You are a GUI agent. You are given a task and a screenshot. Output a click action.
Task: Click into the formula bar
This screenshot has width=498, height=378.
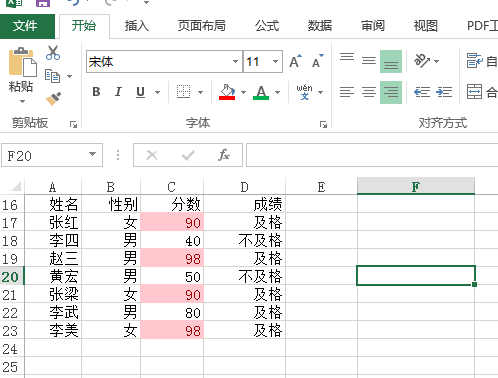pos(372,155)
